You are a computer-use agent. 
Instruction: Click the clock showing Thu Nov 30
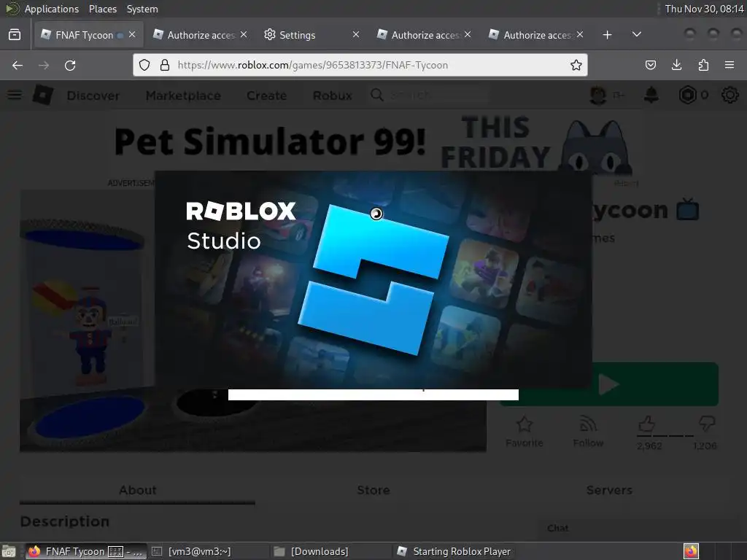coord(704,9)
